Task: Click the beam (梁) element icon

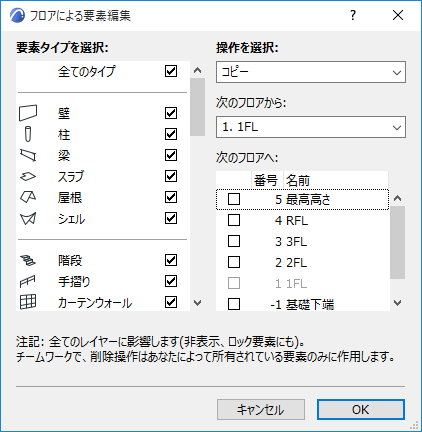Action: click(28, 155)
